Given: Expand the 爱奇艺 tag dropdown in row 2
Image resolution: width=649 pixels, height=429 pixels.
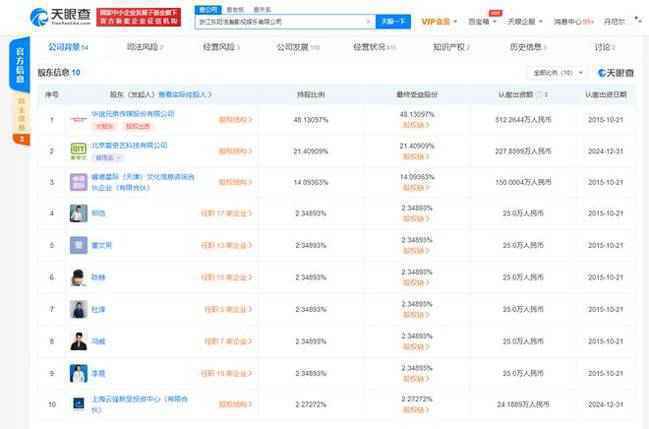Looking at the screenshot, I should (108, 157).
